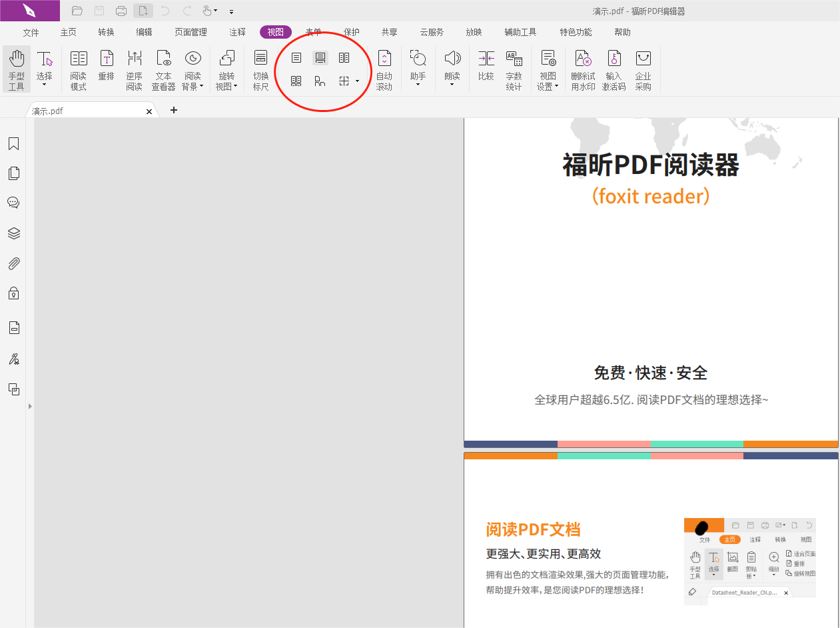Switch to the 注释 ribbon tab
Image resolution: width=840 pixels, height=628 pixels.
(237, 31)
